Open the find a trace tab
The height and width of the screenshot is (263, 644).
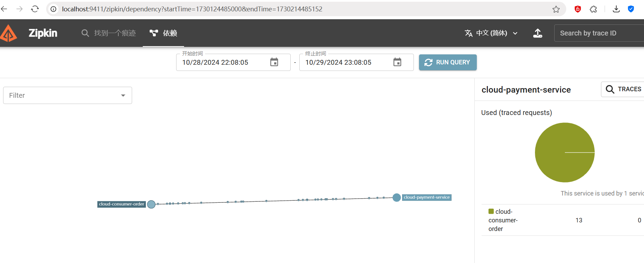point(108,33)
